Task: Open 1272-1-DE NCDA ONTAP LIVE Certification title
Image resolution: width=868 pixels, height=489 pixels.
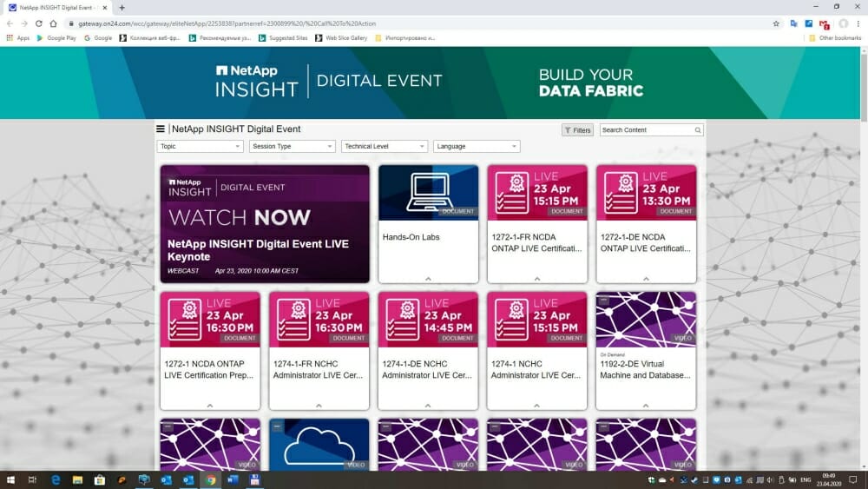Action: 646,242
